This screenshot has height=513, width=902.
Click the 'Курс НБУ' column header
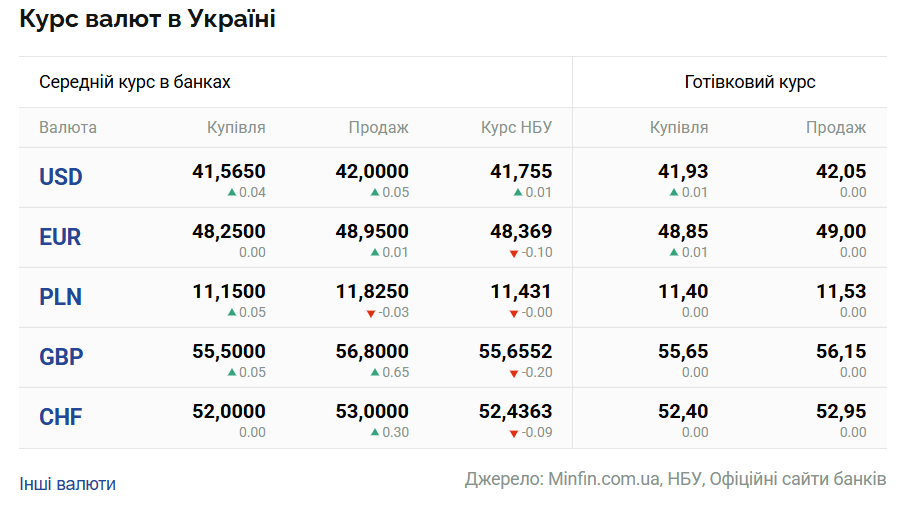point(516,128)
